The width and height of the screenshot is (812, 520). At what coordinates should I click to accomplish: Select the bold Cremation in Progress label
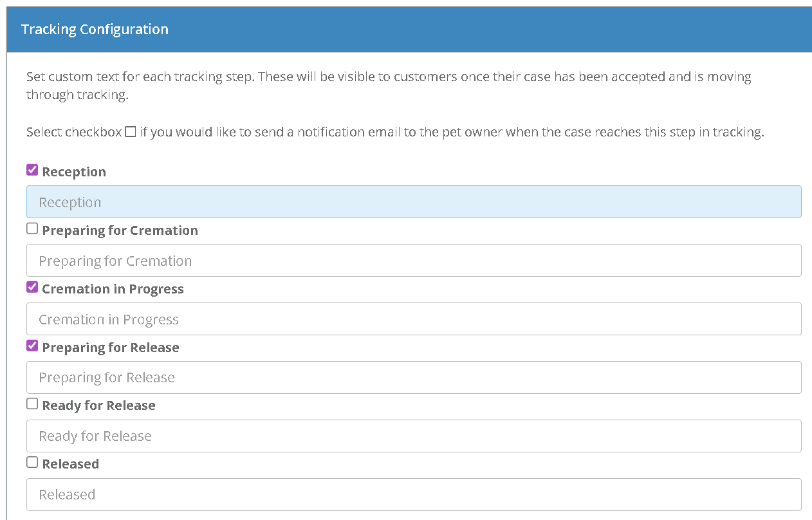coord(113,289)
